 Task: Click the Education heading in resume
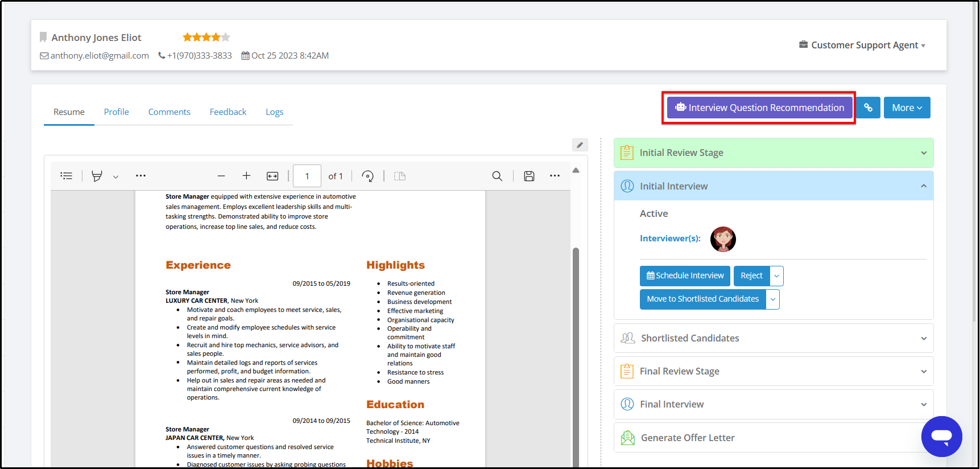pos(395,405)
